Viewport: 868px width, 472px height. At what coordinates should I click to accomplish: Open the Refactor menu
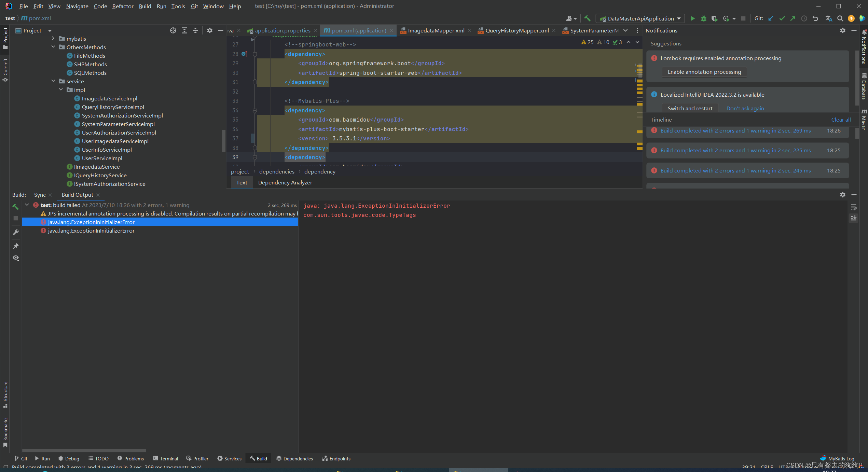123,6
